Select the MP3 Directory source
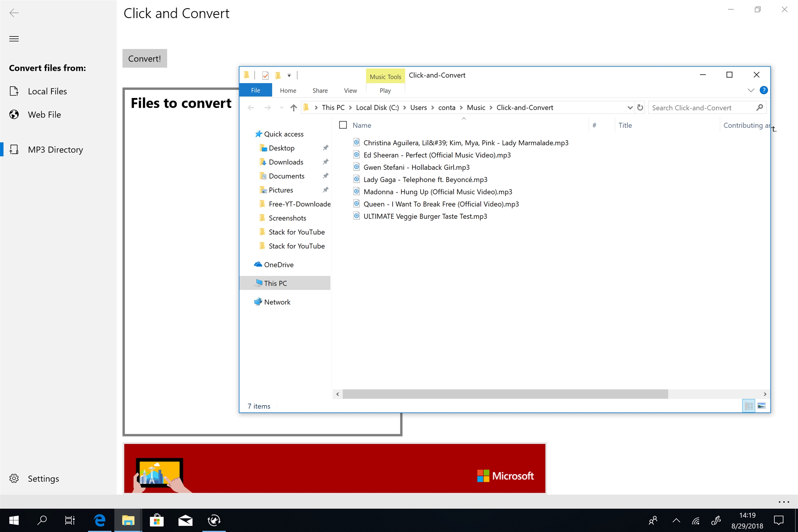The image size is (798, 532). pos(55,149)
